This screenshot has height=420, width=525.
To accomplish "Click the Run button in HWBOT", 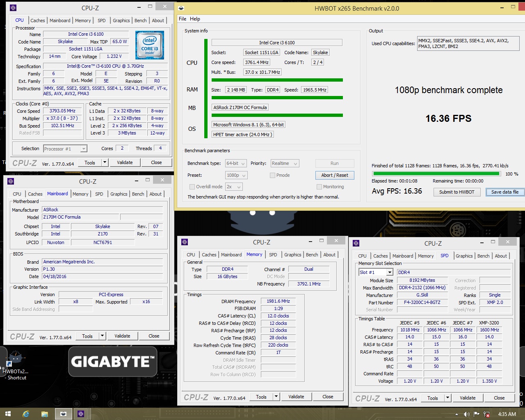I will point(335,163).
